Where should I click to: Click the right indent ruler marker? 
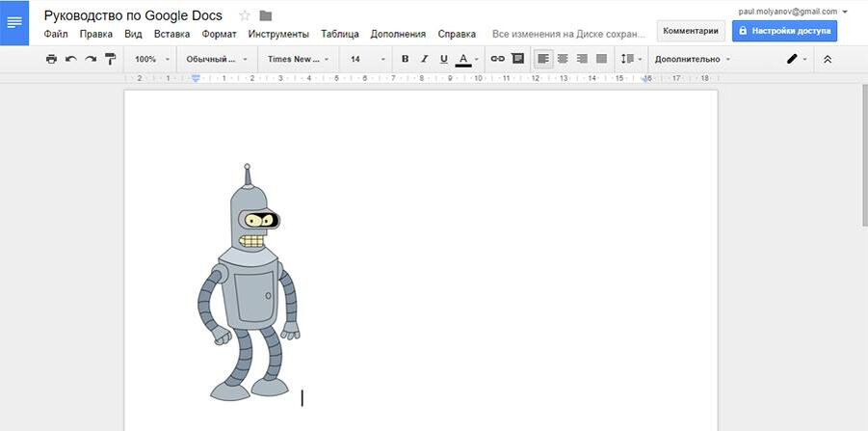(646, 79)
